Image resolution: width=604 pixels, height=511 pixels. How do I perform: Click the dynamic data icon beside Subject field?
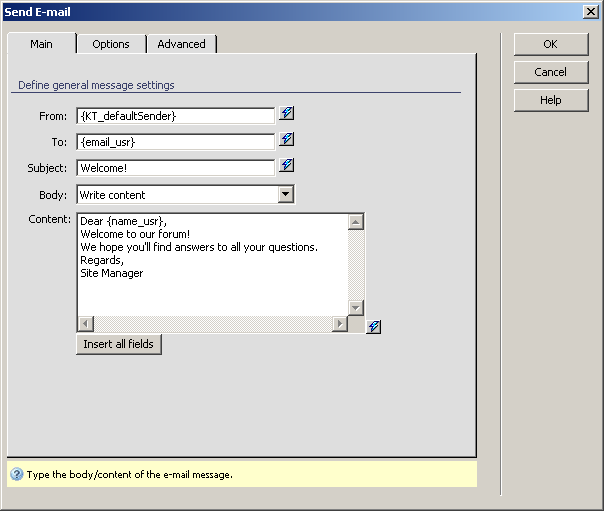pyautogui.click(x=287, y=166)
